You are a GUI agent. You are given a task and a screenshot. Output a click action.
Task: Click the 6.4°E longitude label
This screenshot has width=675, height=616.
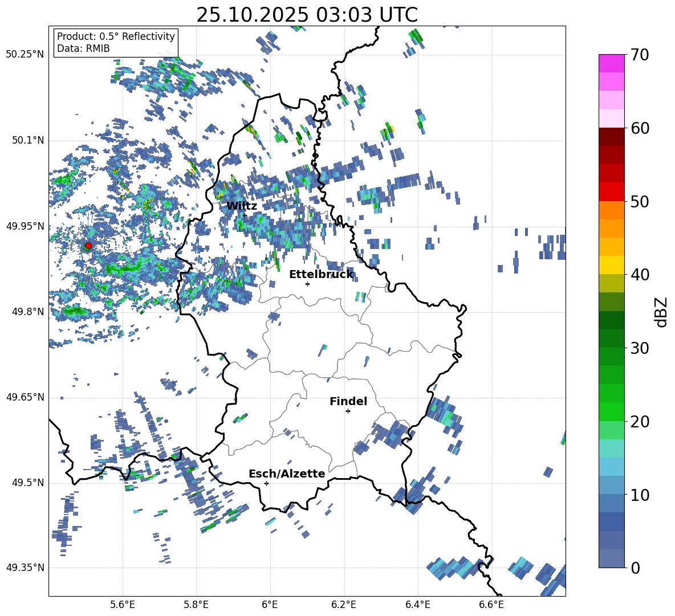pyautogui.click(x=417, y=605)
